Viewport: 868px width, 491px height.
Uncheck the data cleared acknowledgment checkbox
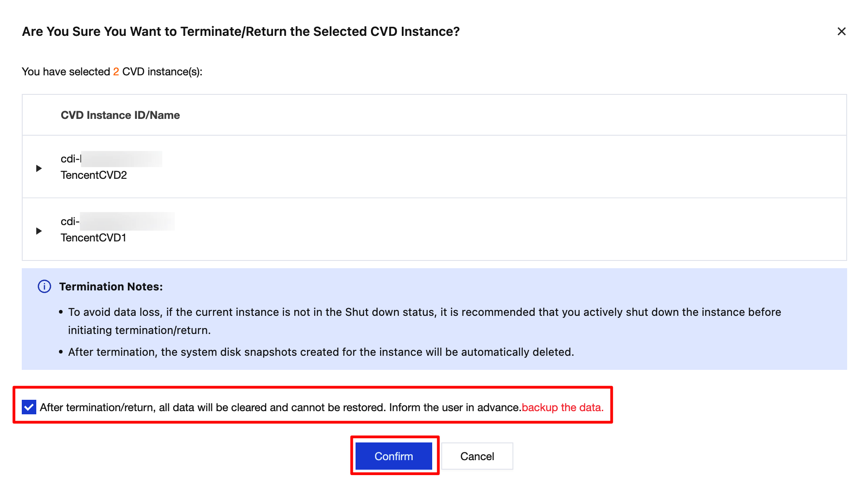(x=29, y=407)
